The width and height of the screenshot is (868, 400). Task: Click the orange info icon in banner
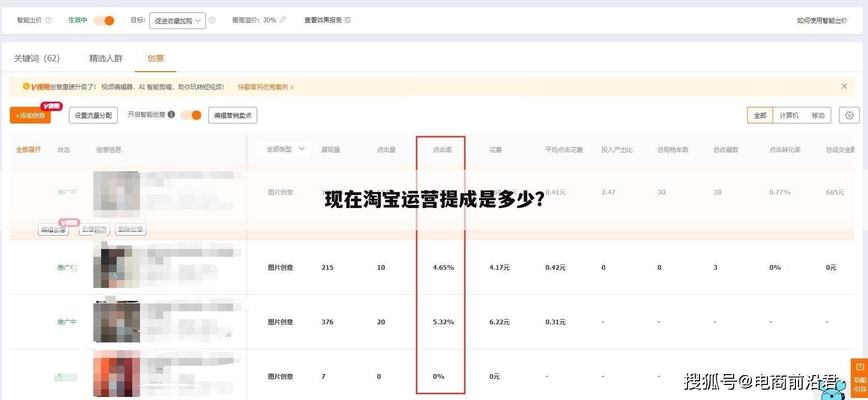pos(26,87)
